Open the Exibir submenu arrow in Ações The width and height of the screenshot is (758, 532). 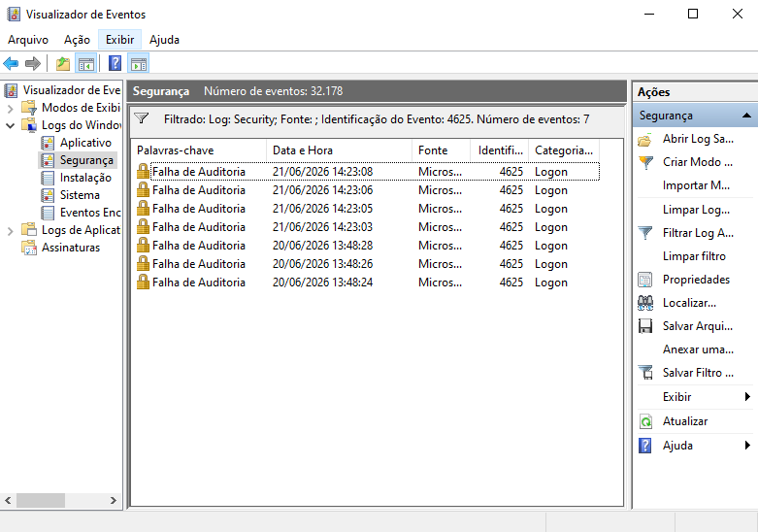(x=747, y=397)
